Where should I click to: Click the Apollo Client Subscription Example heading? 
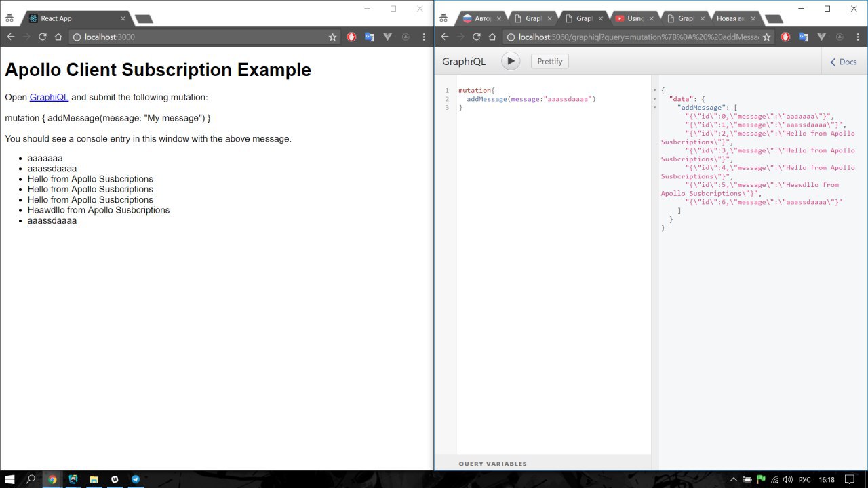pos(158,70)
